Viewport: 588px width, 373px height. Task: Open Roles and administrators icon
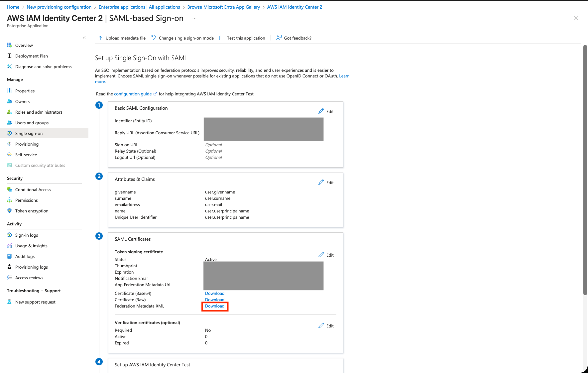[x=9, y=112]
